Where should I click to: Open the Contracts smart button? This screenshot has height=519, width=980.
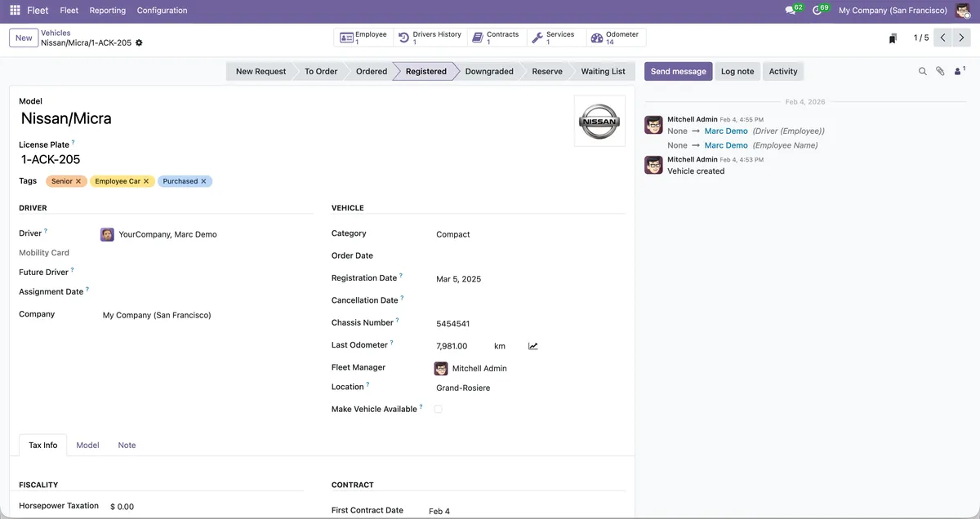click(x=496, y=38)
